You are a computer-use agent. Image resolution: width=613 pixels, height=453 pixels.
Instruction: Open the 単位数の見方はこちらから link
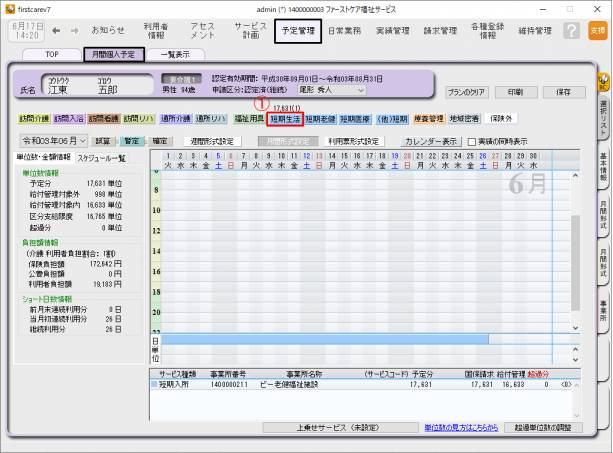[457, 427]
